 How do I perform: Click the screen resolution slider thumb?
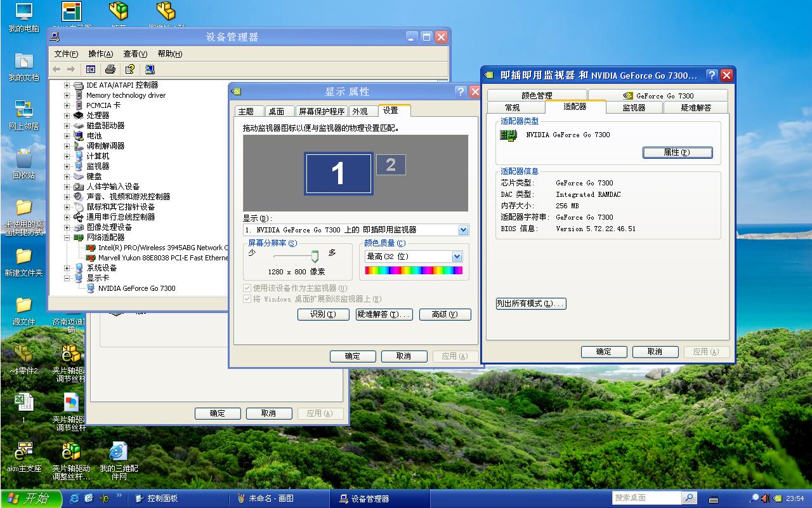pyautogui.click(x=315, y=257)
